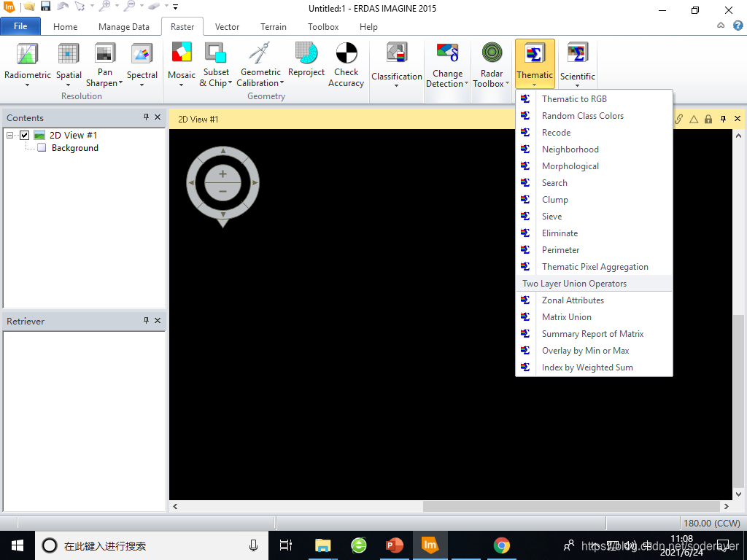
Task: Click the Open folder icon in quick access toolbar
Action: tap(29, 7)
